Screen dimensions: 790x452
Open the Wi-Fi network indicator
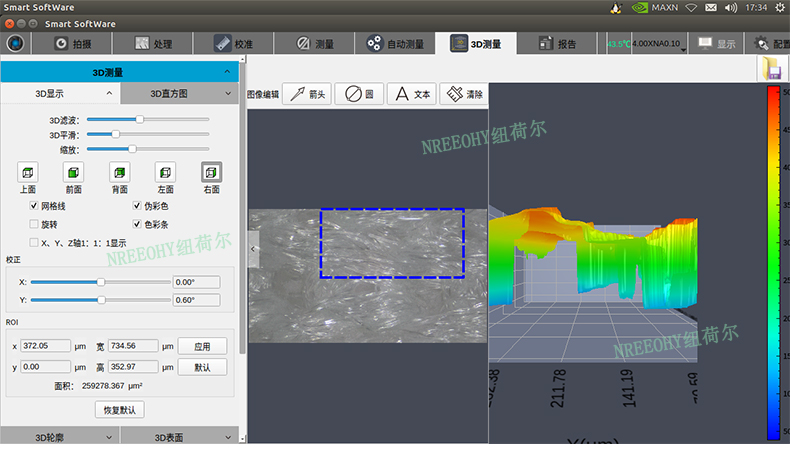coord(691,8)
